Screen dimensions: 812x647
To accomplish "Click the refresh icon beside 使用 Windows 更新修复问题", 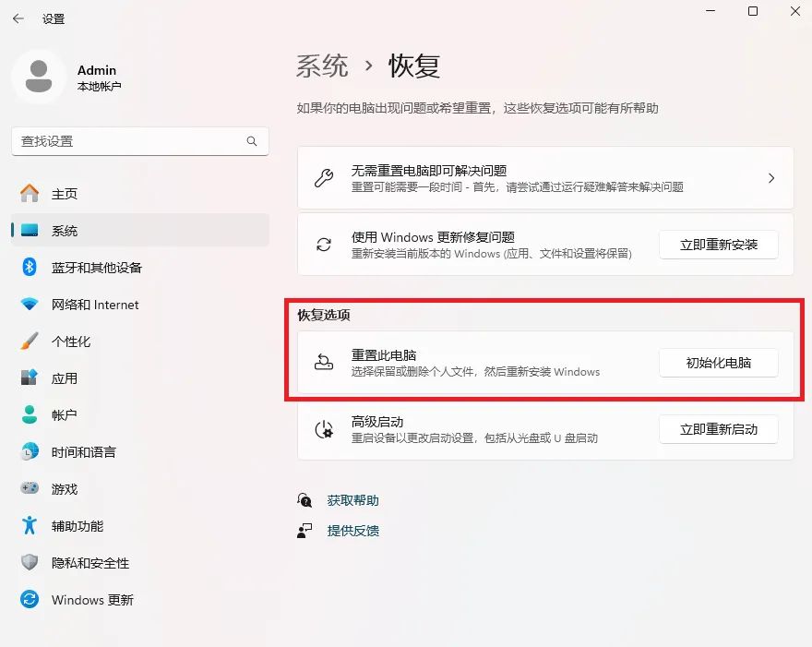I will [x=324, y=245].
